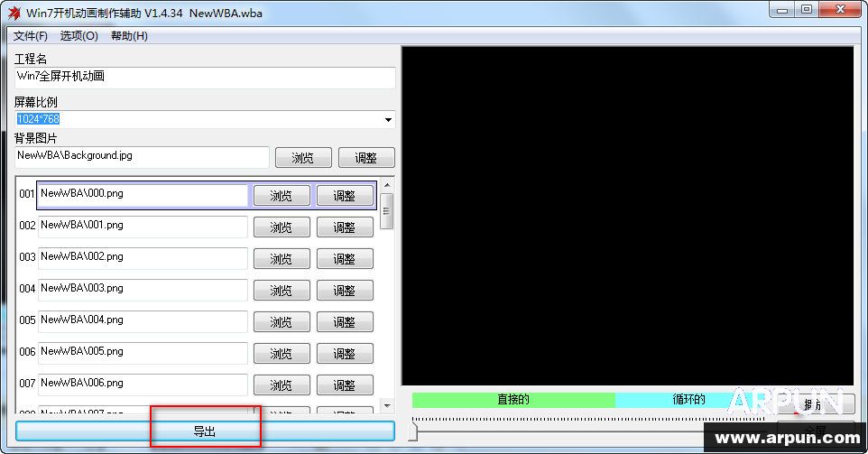This screenshot has width=868, height=454.
Task: Close the Win7开机动画制作辅助 window
Action: [x=840, y=9]
